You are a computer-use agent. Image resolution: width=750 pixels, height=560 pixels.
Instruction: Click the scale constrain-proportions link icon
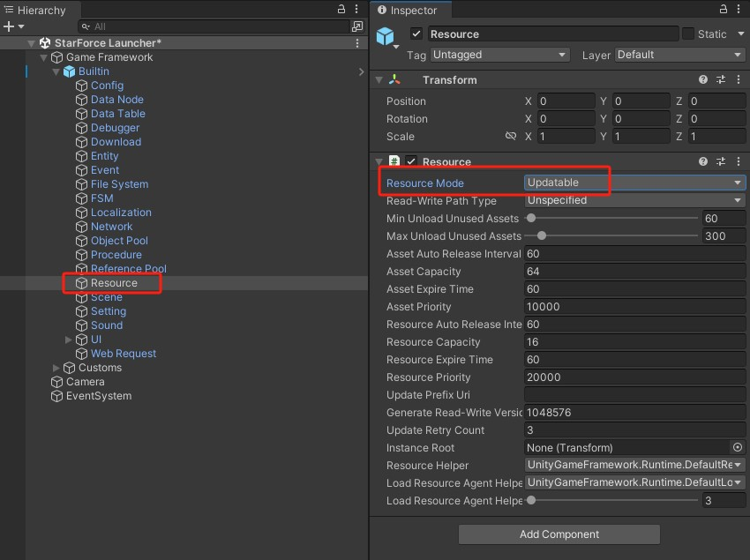(511, 137)
